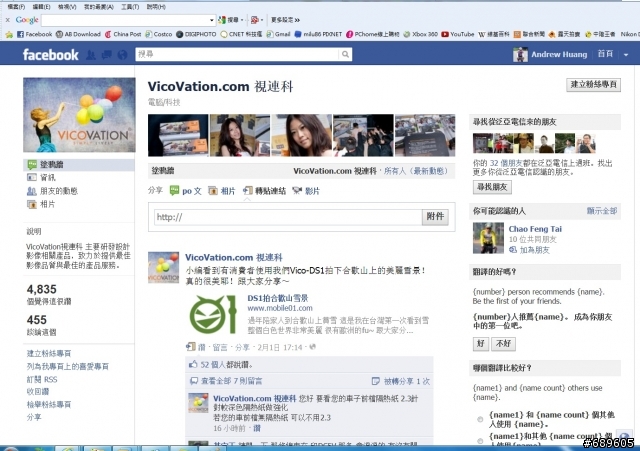
Task: Open Chao Feng Tai profile link
Action: (x=535, y=229)
